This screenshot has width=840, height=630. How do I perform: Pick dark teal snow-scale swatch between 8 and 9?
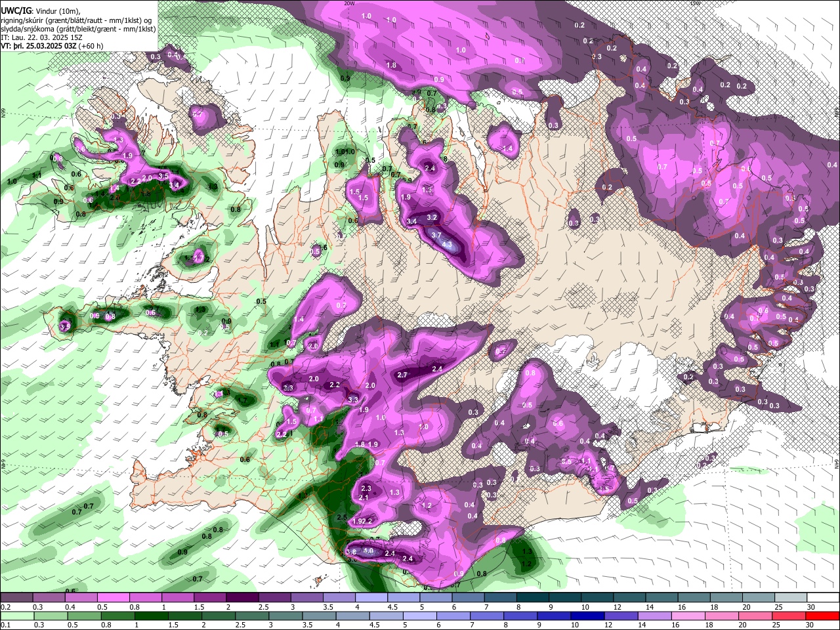(x=533, y=598)
